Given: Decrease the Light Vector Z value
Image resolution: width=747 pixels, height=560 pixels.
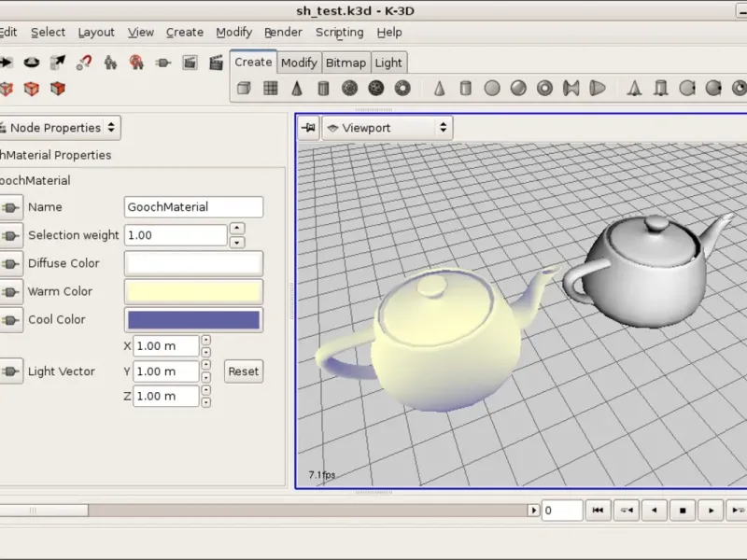Looking at the screenshot, I should point(206,402).
